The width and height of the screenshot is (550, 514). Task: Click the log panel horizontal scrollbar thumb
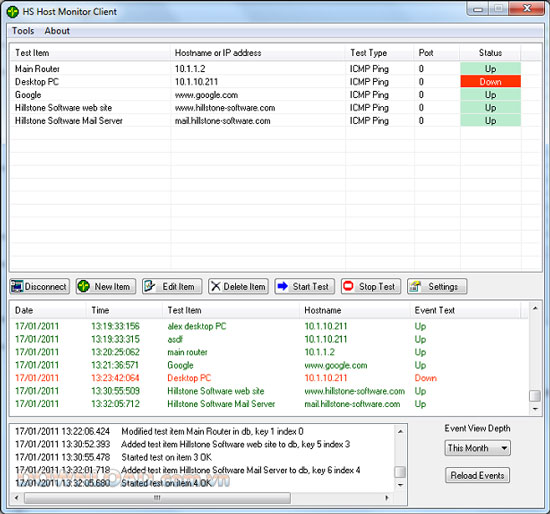click(x=157, y=498)
